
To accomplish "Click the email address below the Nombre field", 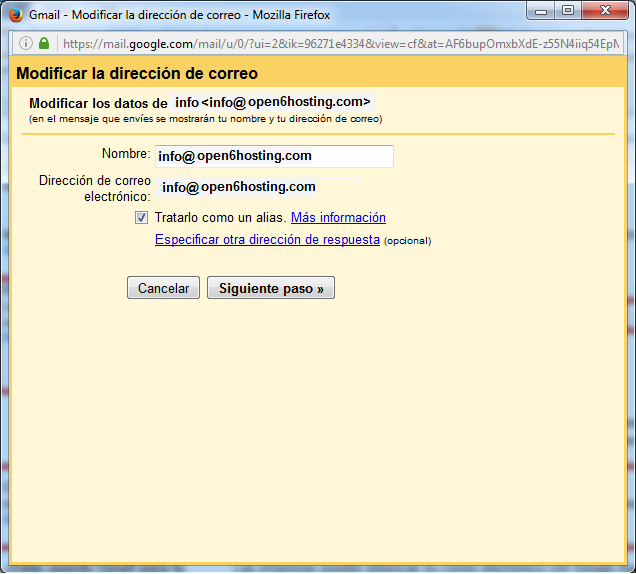I will [238, 187].
